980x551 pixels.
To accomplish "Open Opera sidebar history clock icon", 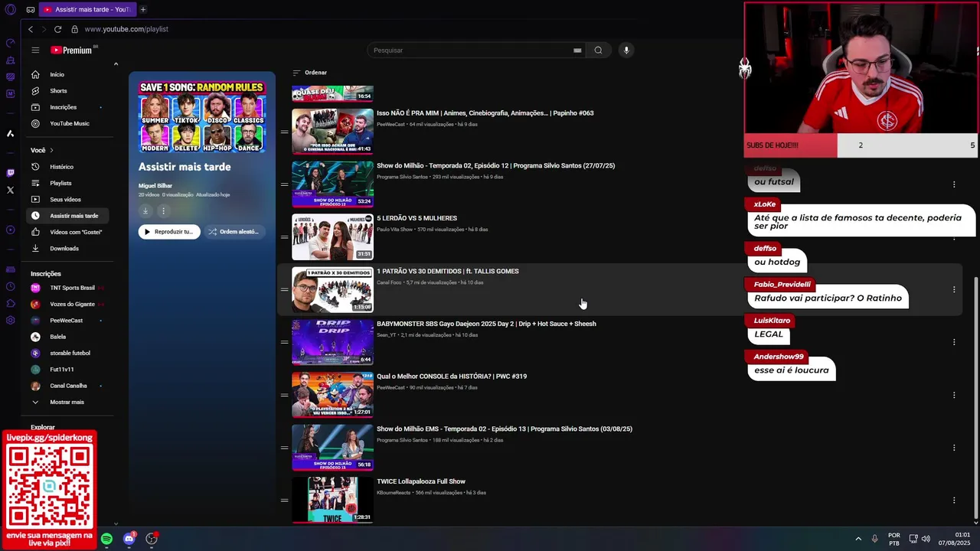I will (x=10, y=286).
